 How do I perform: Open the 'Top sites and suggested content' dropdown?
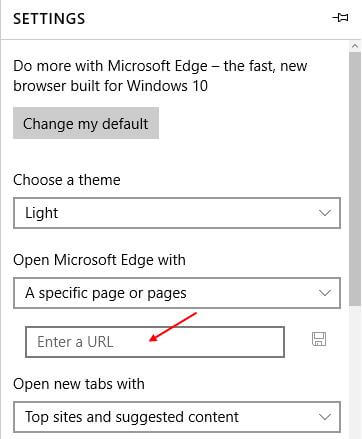point(177,417)
